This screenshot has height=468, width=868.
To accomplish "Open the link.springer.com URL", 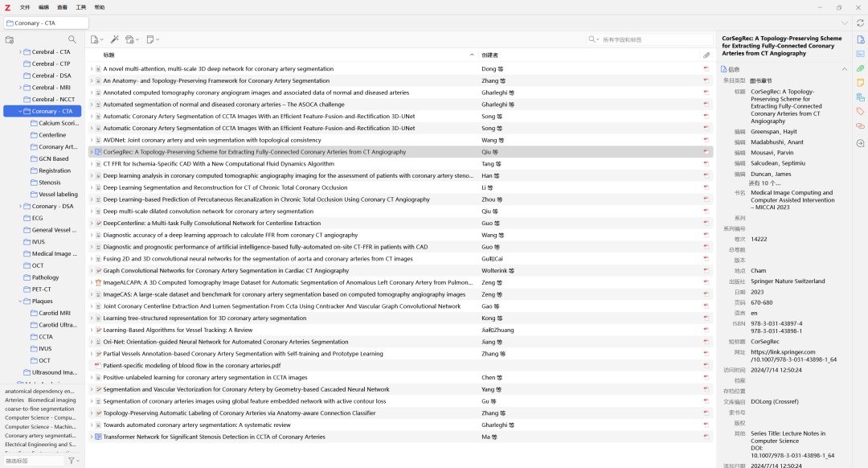I will [793, 355].
